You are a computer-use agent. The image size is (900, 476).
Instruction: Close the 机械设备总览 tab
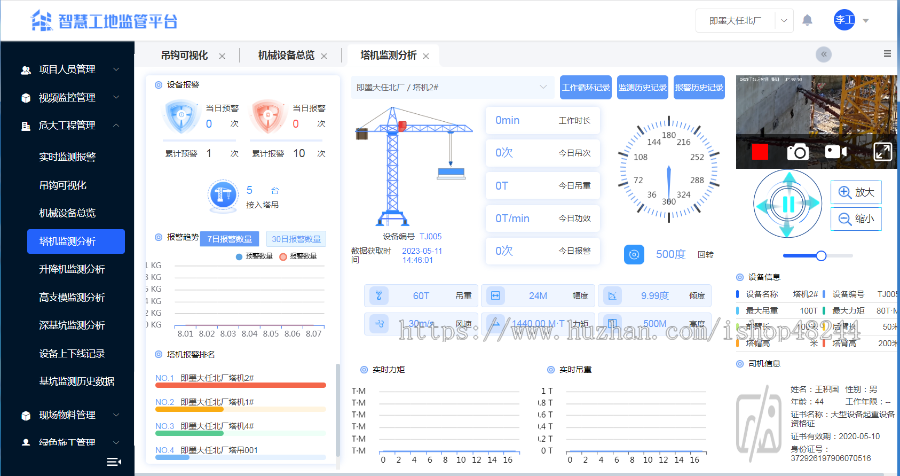(324, 56)
